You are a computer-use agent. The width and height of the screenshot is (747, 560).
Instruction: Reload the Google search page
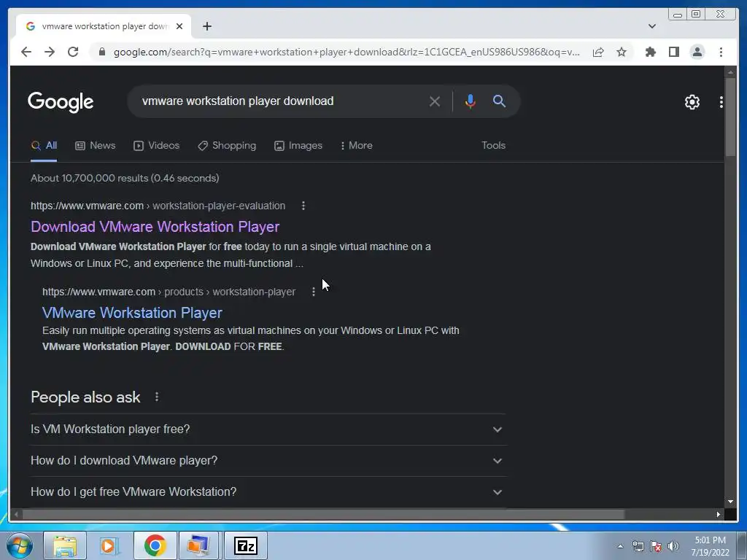point(73,52)
